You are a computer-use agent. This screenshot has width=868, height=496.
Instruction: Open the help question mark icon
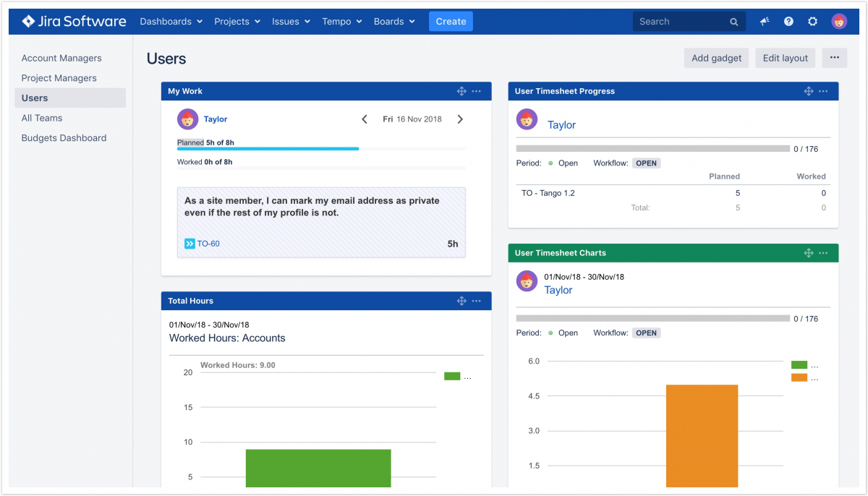pyautogui.click(x=788, y=22)
